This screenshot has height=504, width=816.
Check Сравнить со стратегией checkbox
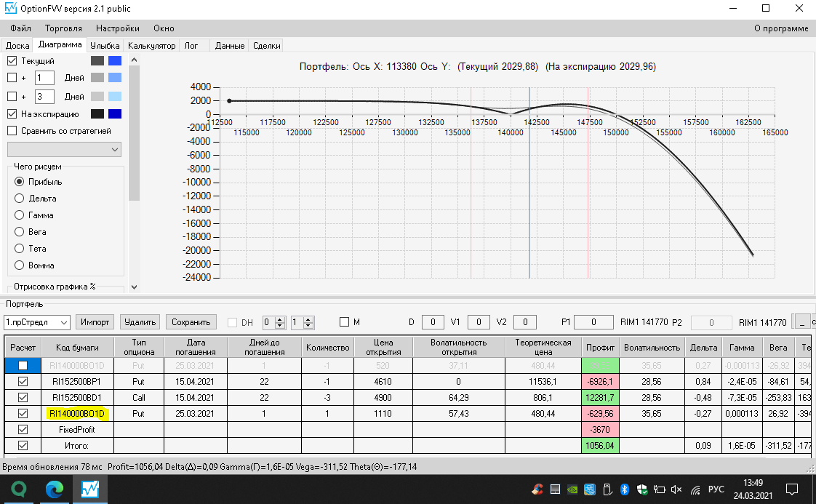point(12,131)
